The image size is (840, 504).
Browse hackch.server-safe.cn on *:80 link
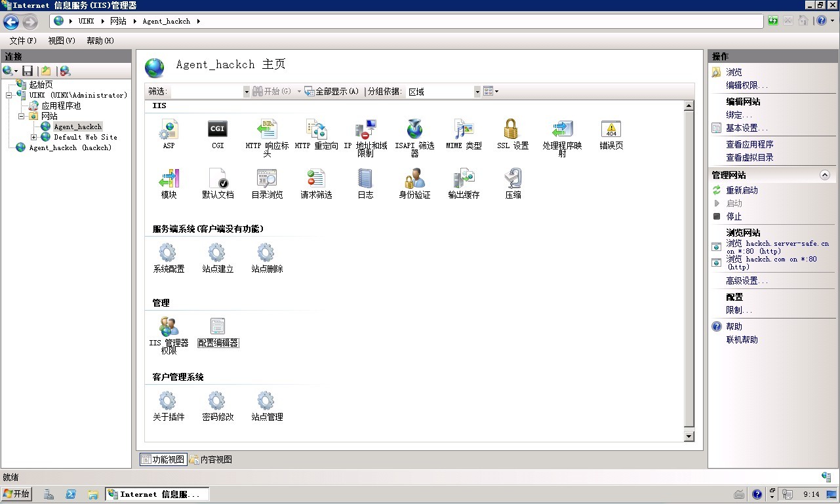coord(777,247)
